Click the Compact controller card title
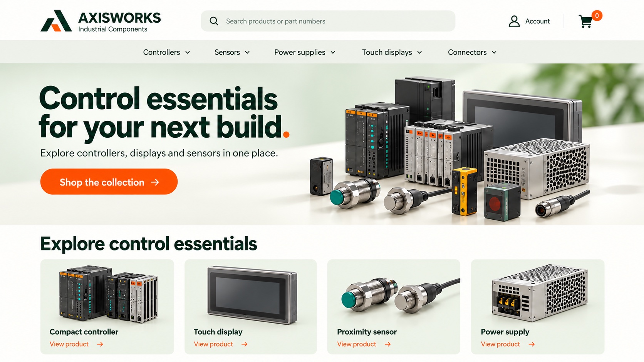Viewport: 644px width, 362px height. tap(84, 332)
